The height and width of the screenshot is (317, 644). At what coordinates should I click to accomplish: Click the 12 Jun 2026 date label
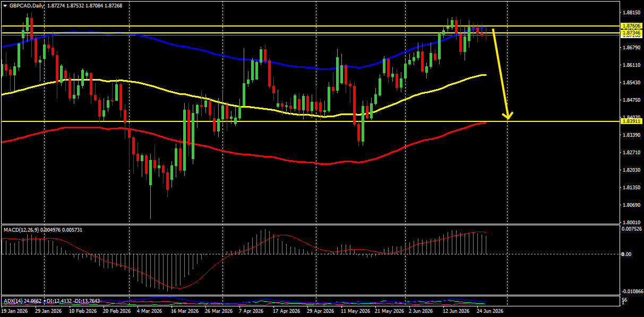456,312
